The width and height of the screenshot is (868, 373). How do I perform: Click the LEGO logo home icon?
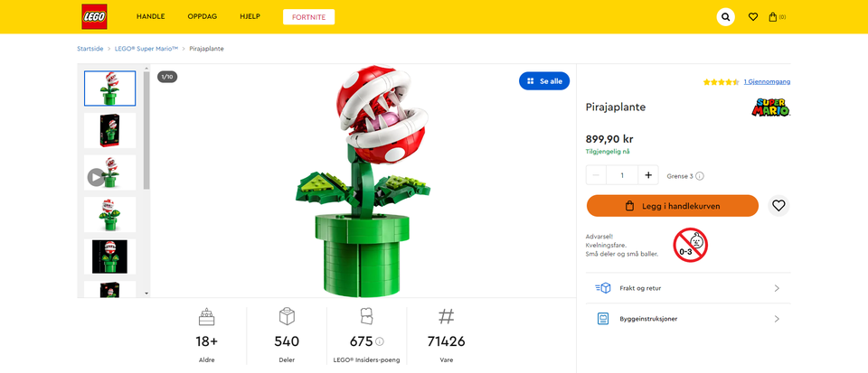(x=95, y=16)
